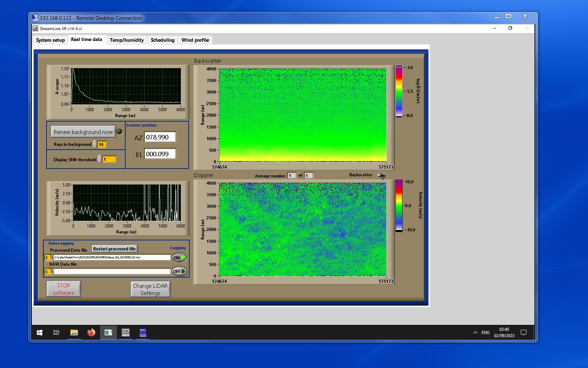Click the Backscatter log B color scale bar
This screenshot has width=588, height=368.
tap(399, 91)
